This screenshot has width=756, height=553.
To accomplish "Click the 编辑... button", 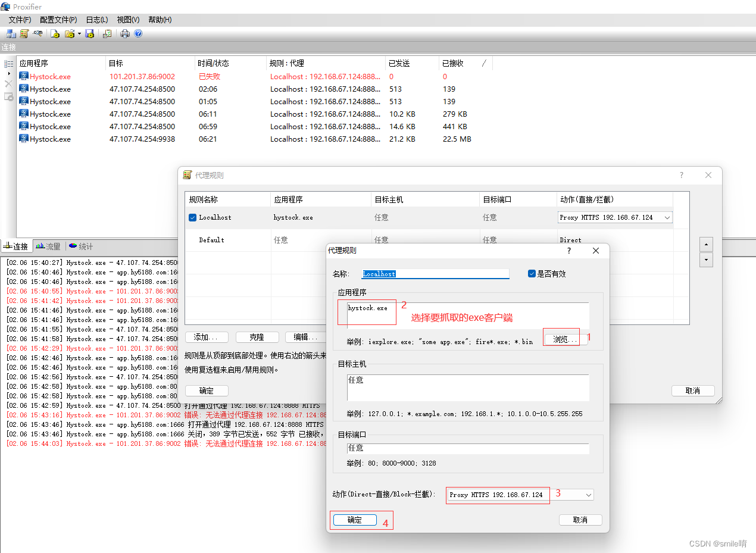I will [305, 337].
